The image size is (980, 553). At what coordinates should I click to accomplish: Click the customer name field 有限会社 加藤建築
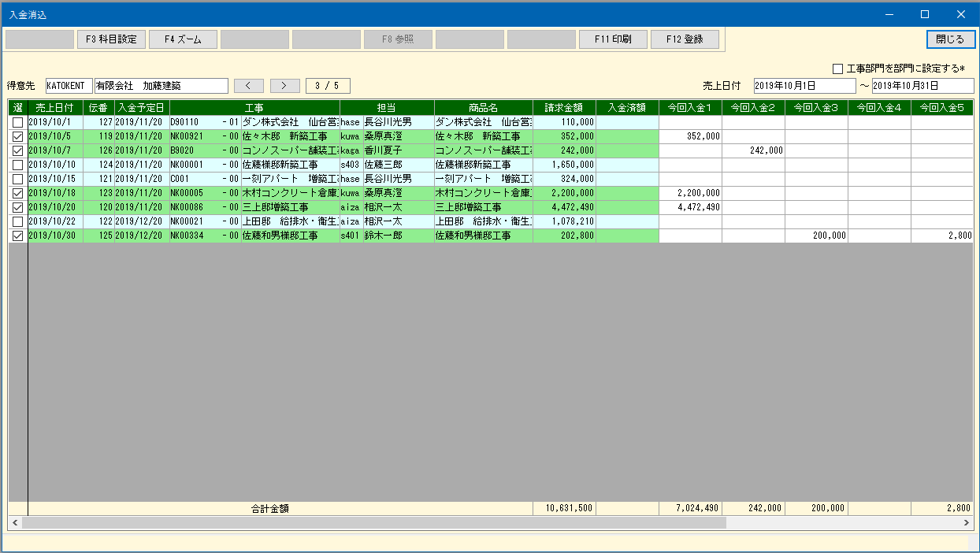(x=161, y=86)
